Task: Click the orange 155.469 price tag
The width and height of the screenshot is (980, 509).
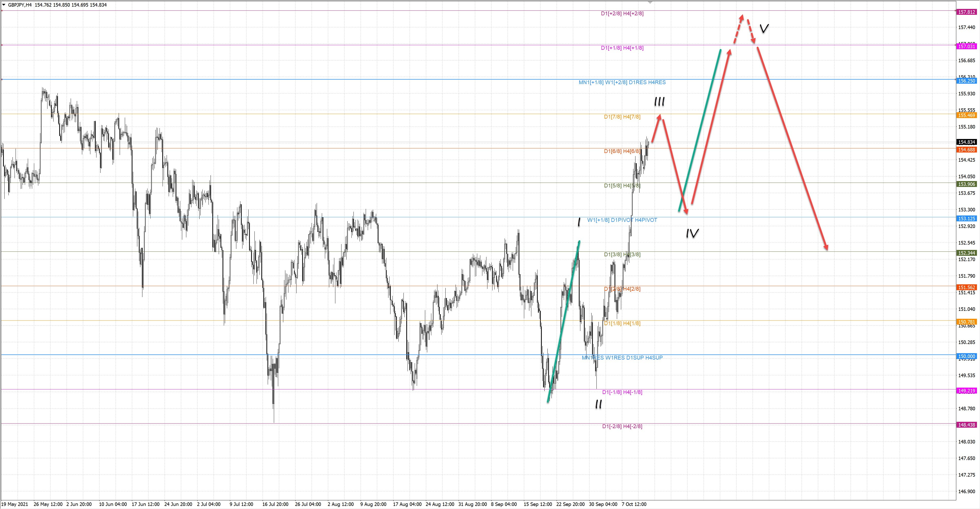Action: pos(967,115)
